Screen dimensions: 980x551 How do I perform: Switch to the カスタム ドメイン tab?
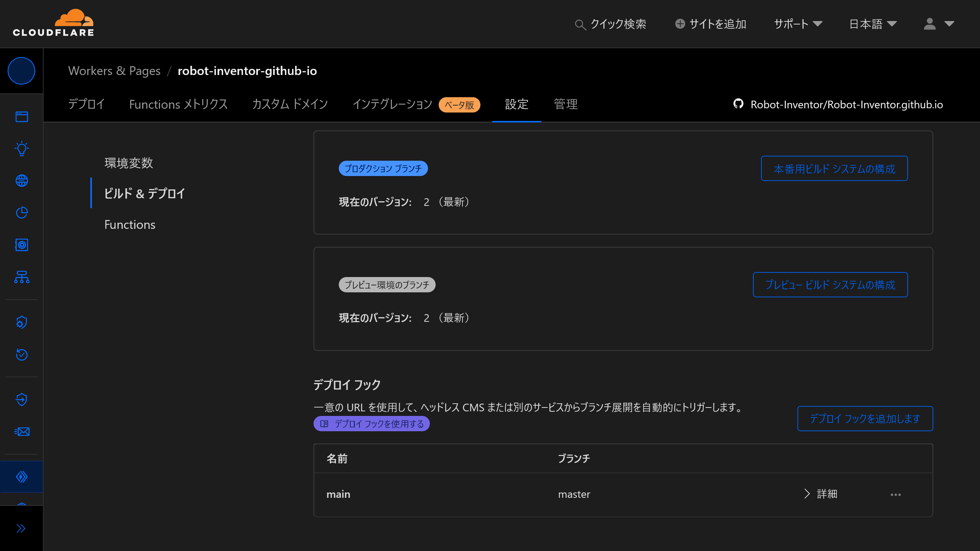[x=290, y=104]
